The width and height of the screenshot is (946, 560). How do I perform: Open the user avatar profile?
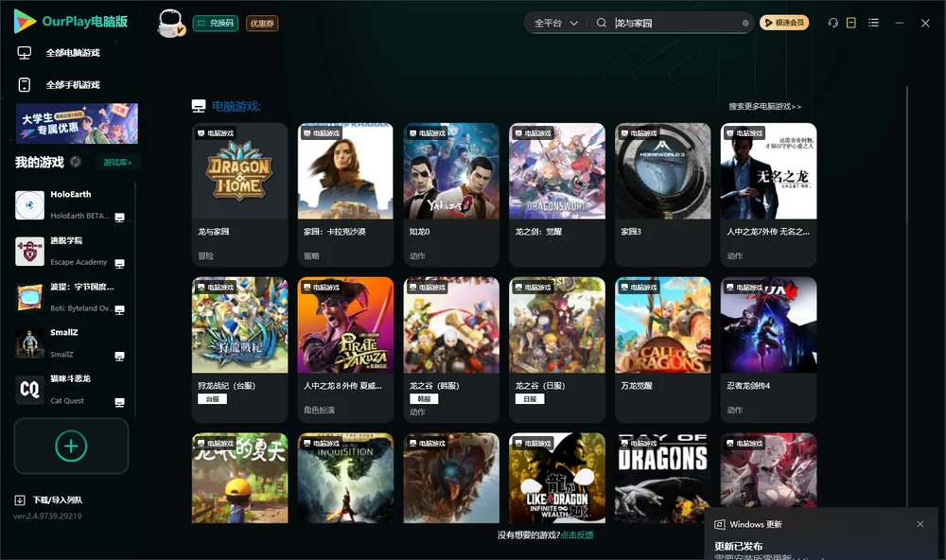tap(170, 24)
